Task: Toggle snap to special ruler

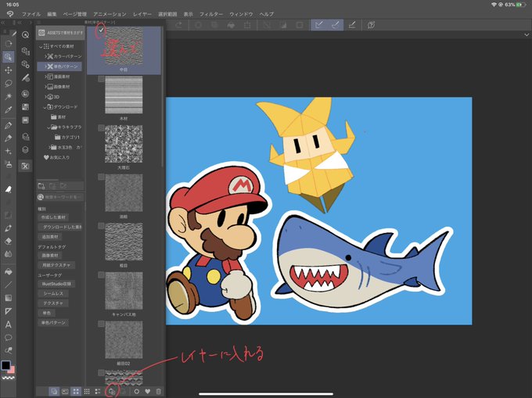Action: point(335,25)
